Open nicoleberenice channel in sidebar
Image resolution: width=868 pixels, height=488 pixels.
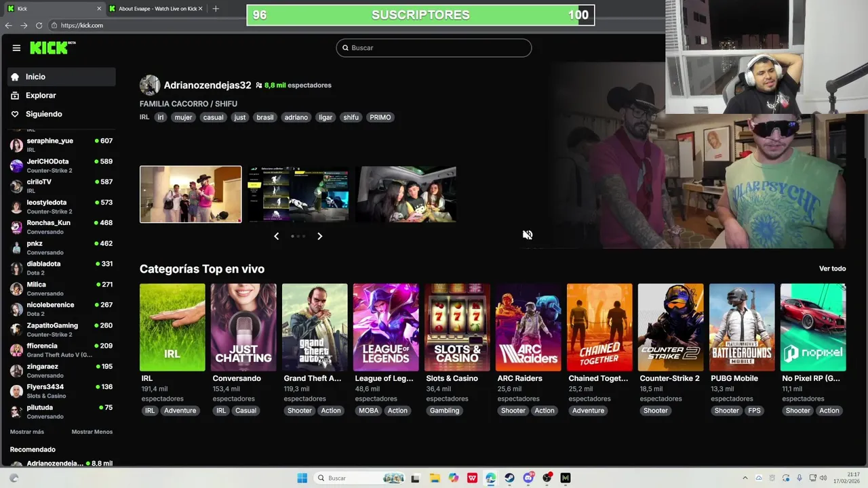pyautogui.click(x=61, y=309)
